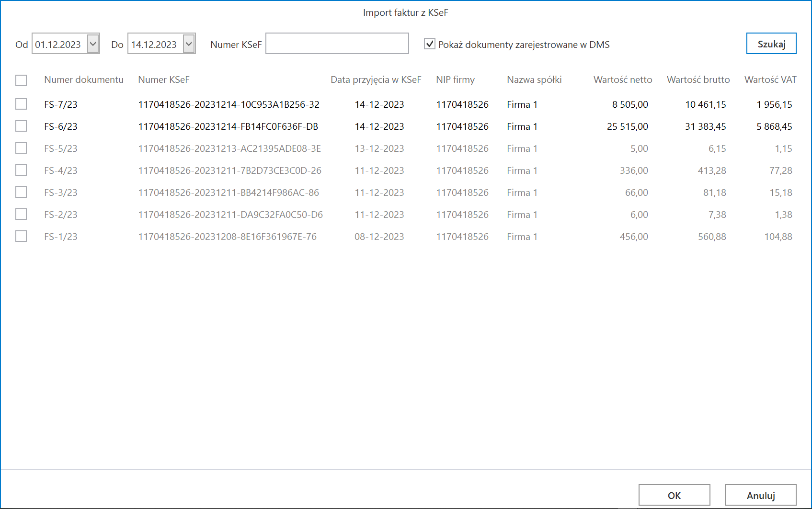
Task: Select document number FS-3/23
Action: pos(61,192)
